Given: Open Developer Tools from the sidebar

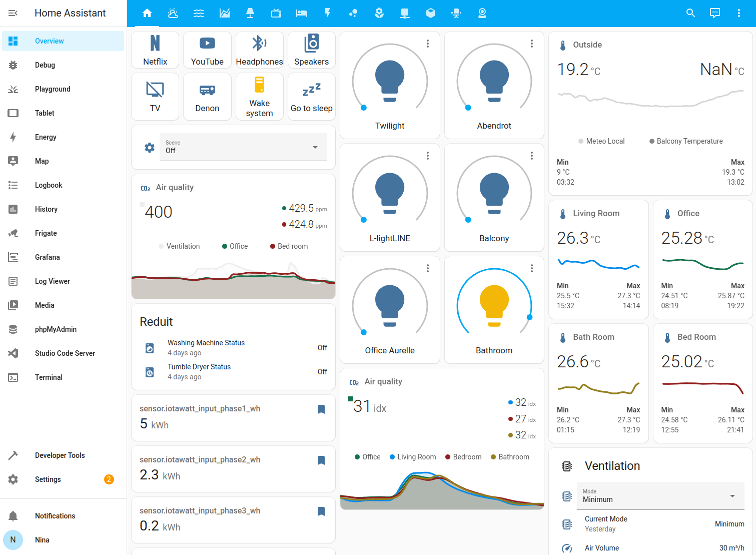Looking at the screenshot, I should pyautogui.click(x=60, y=455).
